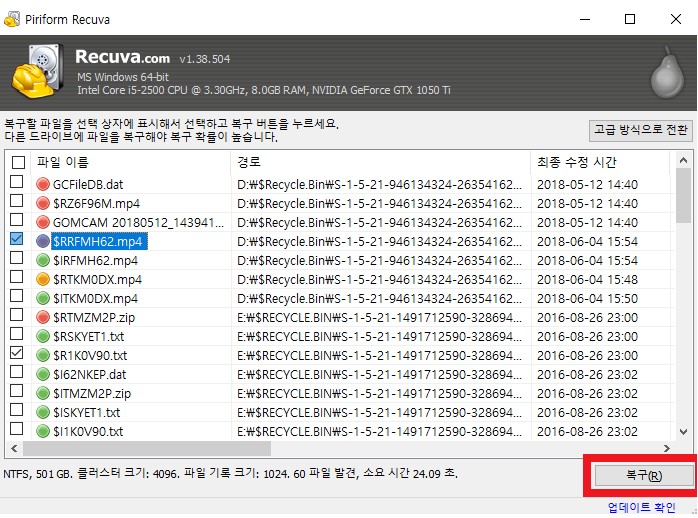Click the 2018-06-04 15:48 modified time cell
The height and width of the screenshot is (518, 698).
(x=587, y=279)
